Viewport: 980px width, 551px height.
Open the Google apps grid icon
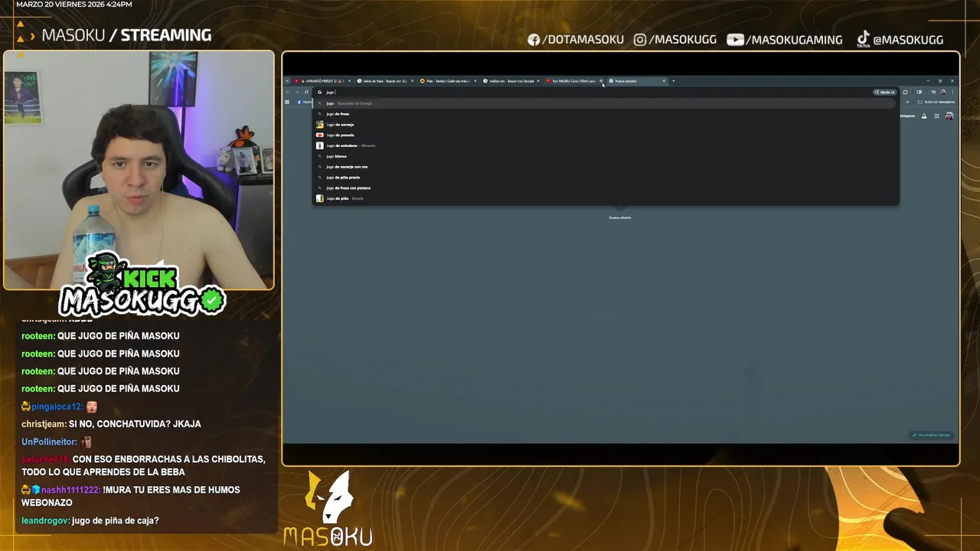pyautogui.click(x=936, y=116)
